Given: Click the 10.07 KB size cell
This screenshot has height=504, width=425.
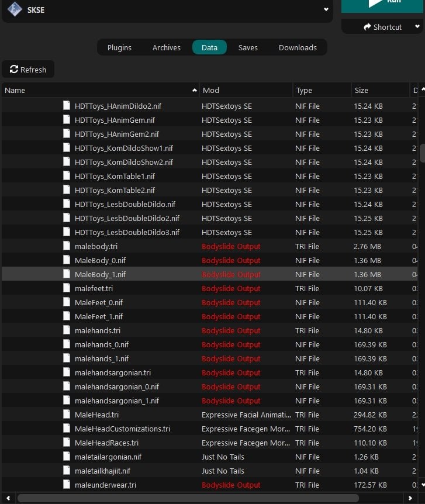Looking at the screenshot, I should tap(368, 289).
